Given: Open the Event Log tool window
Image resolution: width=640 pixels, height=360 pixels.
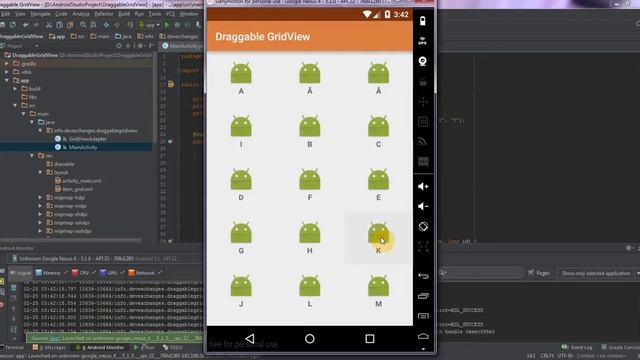Looking at the screenshot, I should click(577, 347).
